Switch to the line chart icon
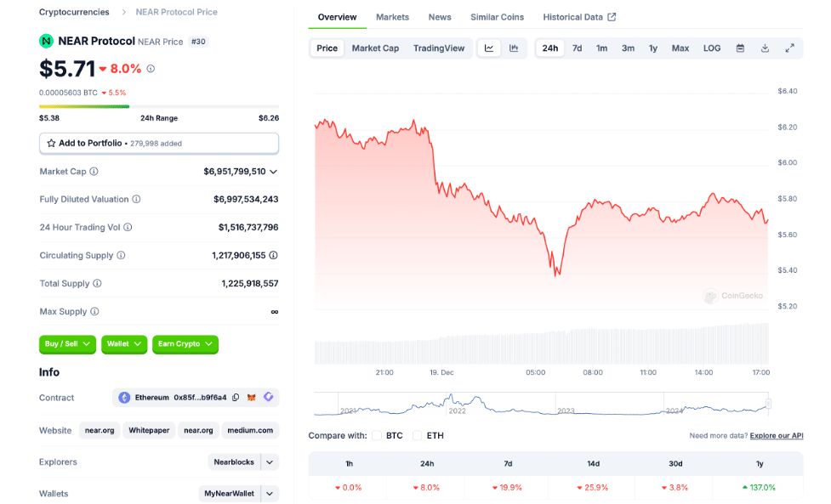The width and height of the screenshot is (831, 504). [489, 48]
